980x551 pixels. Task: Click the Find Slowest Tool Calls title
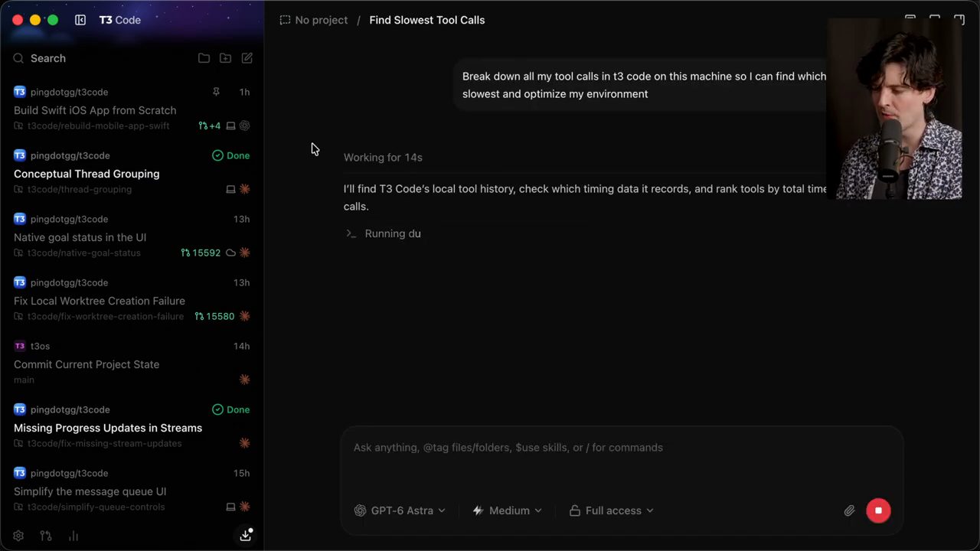pyautogui.click(x=427, y=20)
